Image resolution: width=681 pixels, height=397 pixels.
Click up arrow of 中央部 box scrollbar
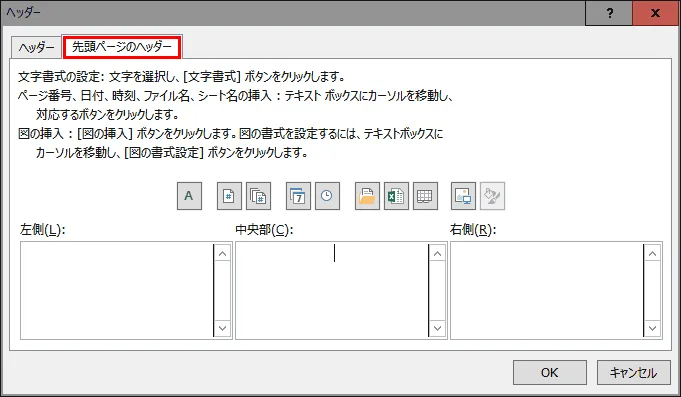pyautogui.click(x=437, y=254)
